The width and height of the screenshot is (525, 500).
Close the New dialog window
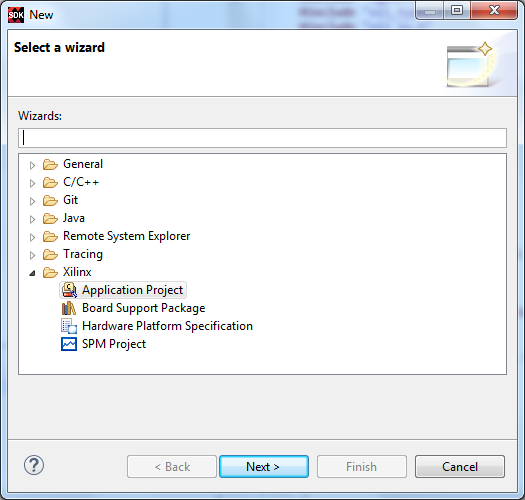pos(494,11)
